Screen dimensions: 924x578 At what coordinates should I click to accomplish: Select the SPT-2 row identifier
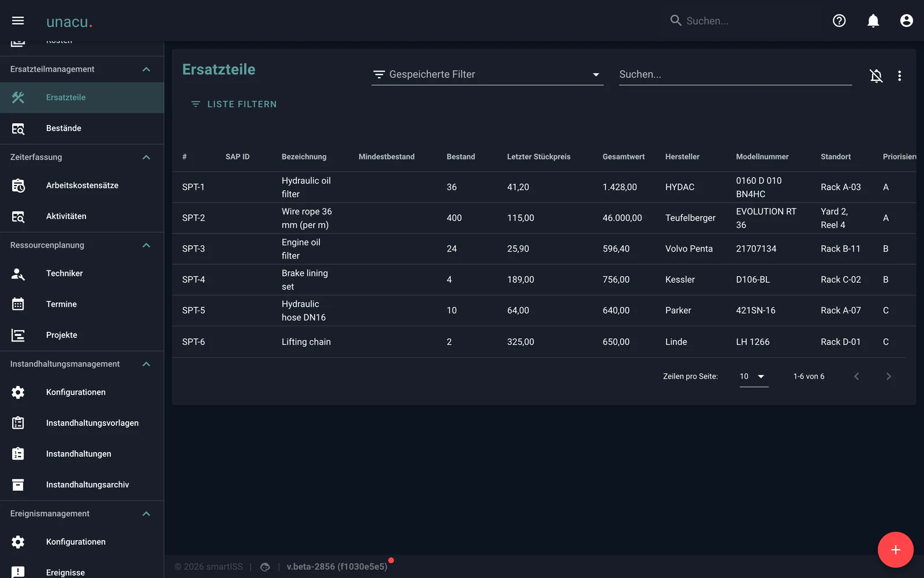tap(193, 218)
